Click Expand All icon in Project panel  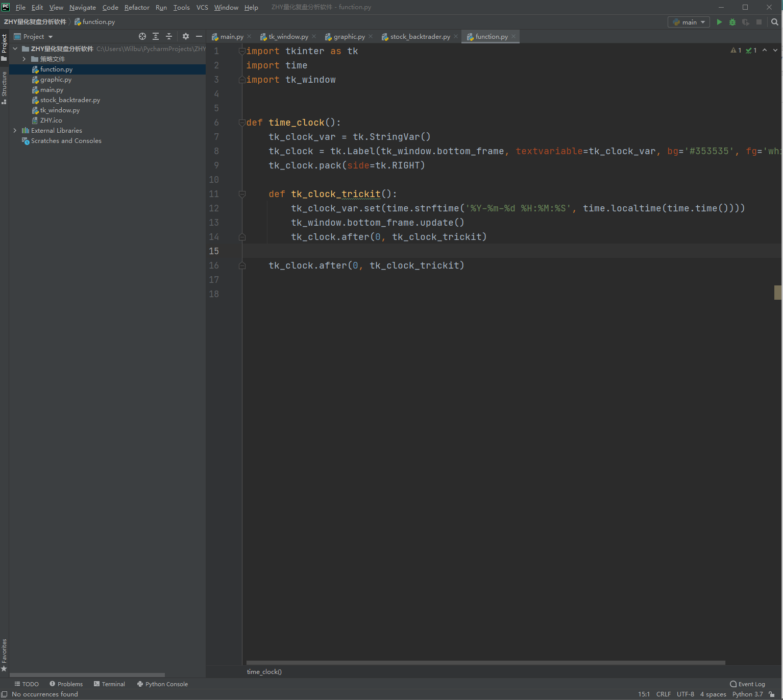tap(156, 36)
